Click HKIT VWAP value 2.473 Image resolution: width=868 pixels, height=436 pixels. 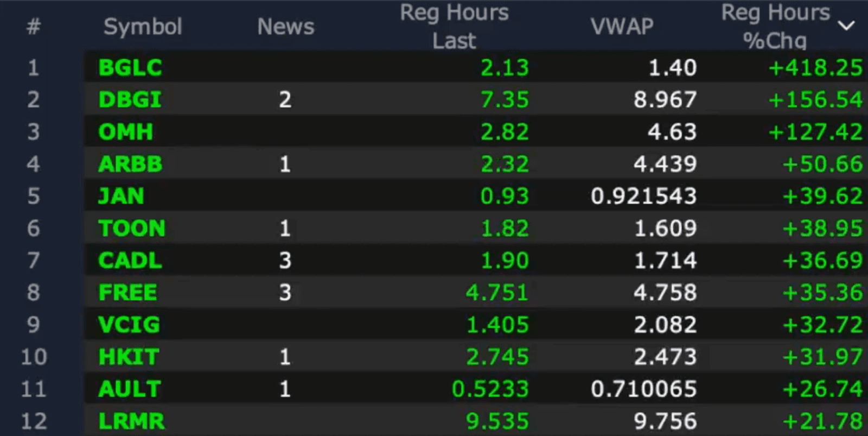pyautogui.click(x=665, y=356)
